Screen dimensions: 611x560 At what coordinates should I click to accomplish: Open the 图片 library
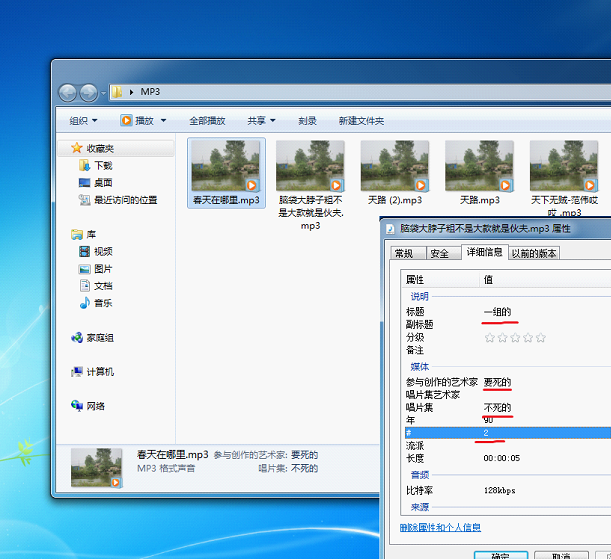pos(96,269)
